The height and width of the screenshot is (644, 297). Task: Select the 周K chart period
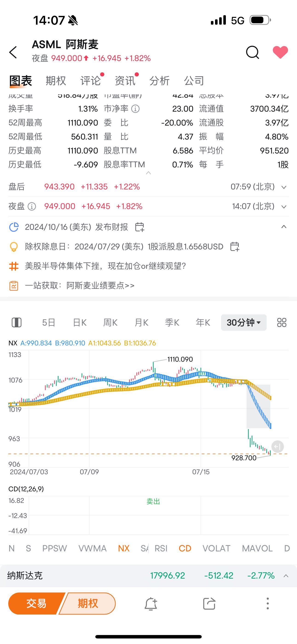coord(111,322)
